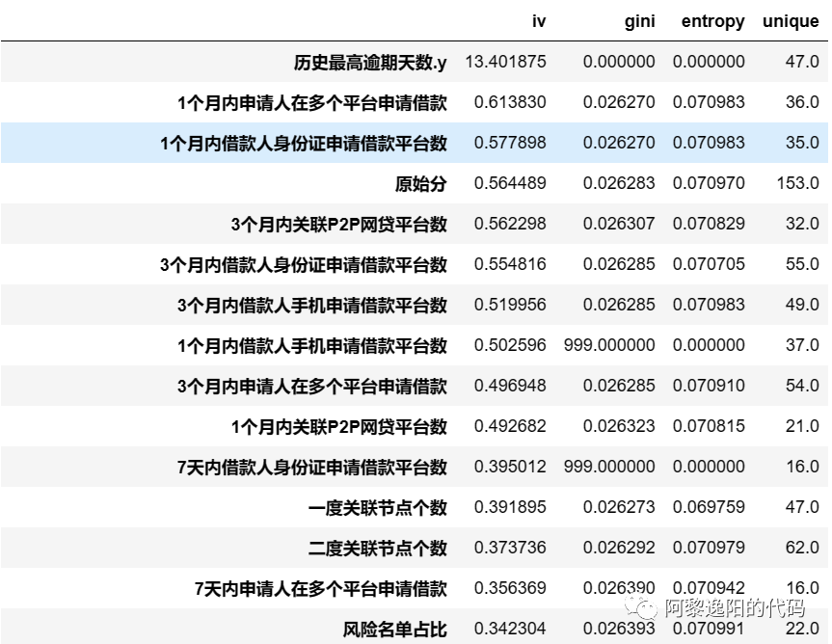Select row label 7天内借款人身份证申请借款平台数

click(312, 468)
